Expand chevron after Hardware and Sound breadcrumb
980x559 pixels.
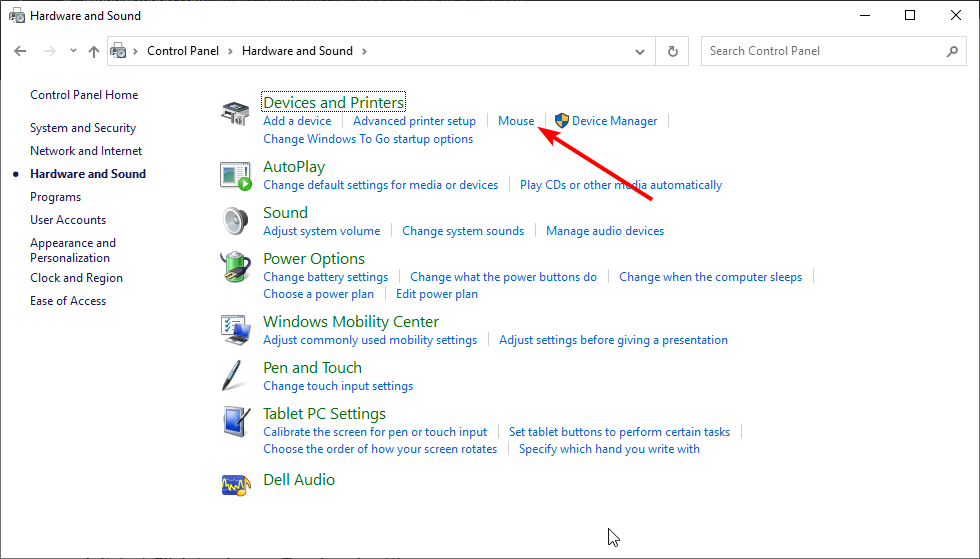(x=364, y=51)
